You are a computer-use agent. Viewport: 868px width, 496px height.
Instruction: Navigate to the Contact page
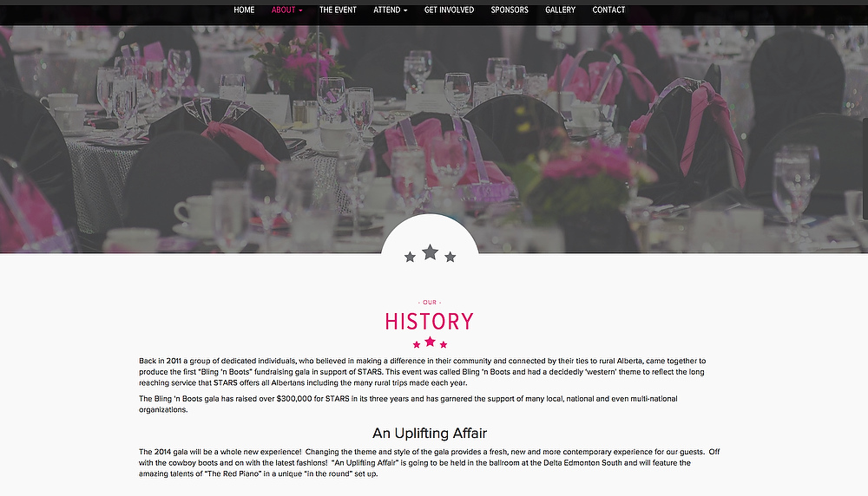click(608, 10)
